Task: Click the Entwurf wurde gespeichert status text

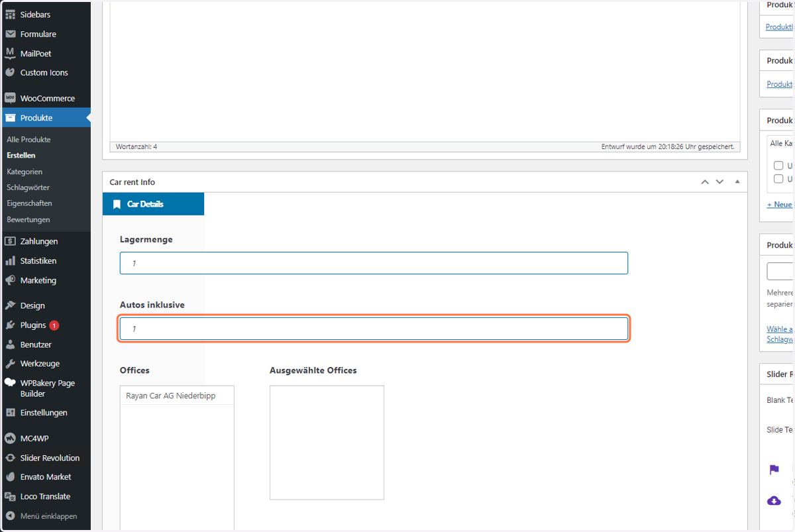Action: tap(667, 146)
